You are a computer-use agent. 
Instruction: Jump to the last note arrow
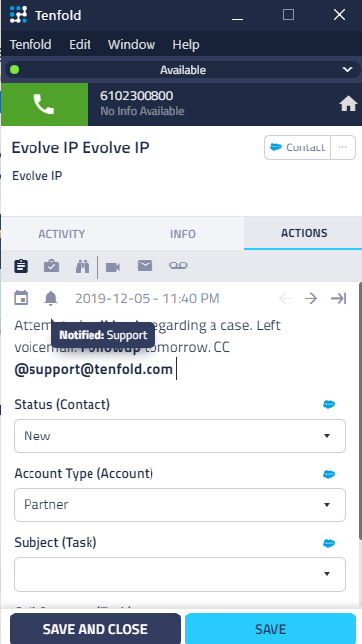[338, 298]
